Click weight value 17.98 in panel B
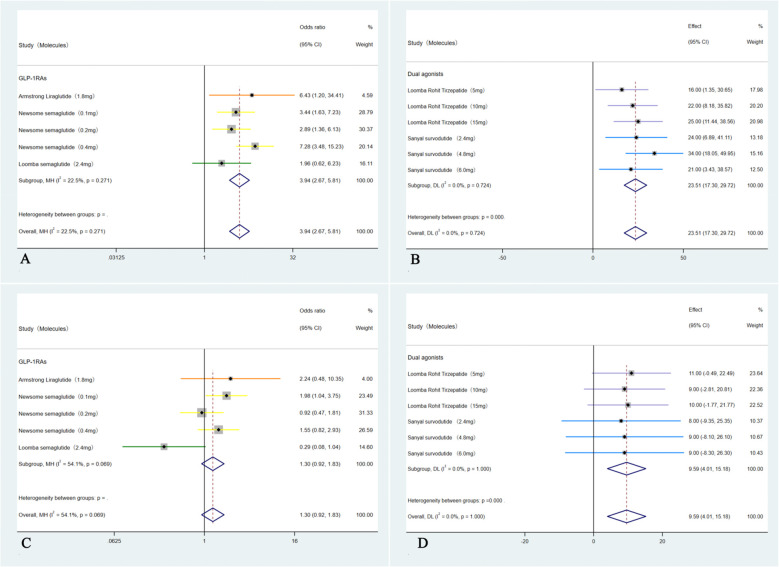Screen dimensions: 779x567 tap(756, 90)
